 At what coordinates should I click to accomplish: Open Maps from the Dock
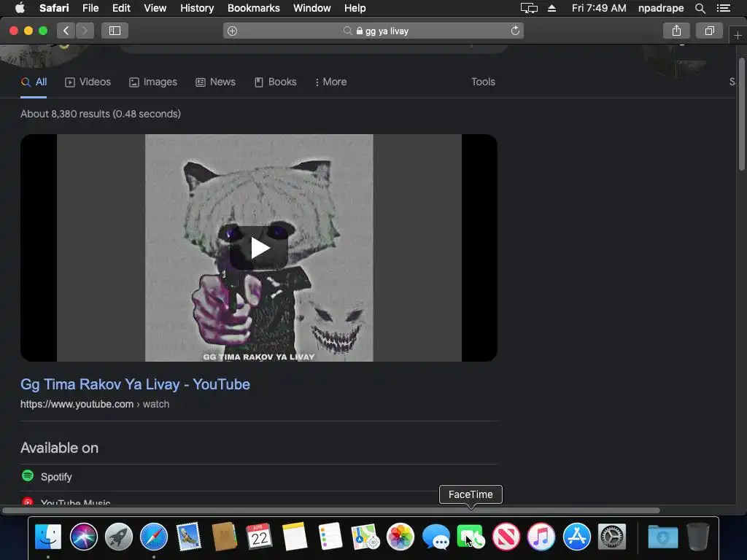click(x=365, y=537)
